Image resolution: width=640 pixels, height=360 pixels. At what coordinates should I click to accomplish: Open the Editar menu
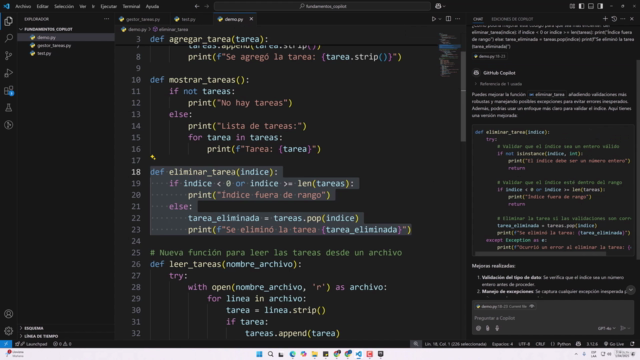tap(42, 6)
